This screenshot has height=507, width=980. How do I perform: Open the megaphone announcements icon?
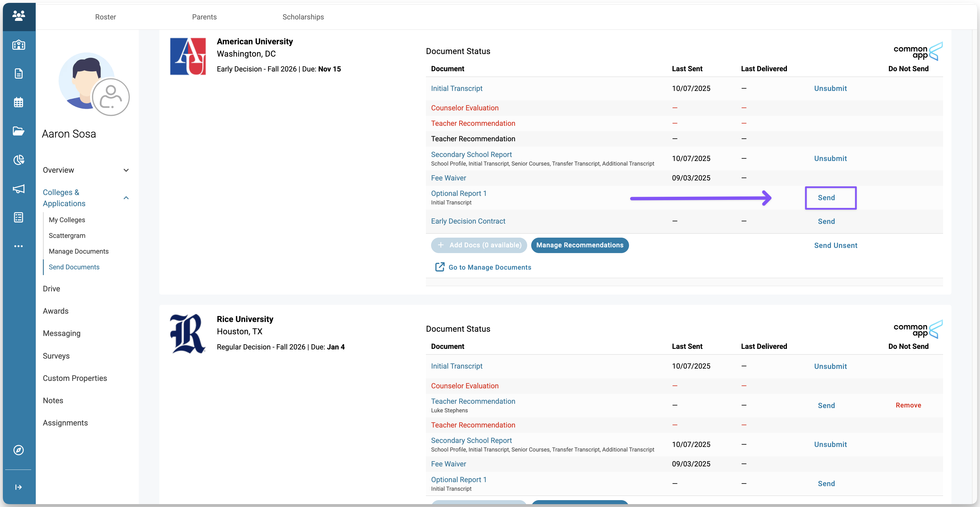click(19, 189)
